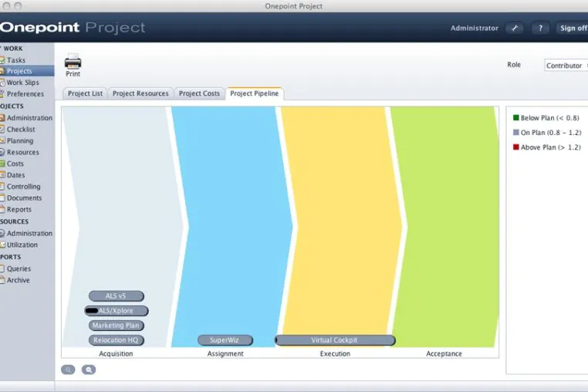Click the Work Slips sidebar label

(x=23, y=83)
